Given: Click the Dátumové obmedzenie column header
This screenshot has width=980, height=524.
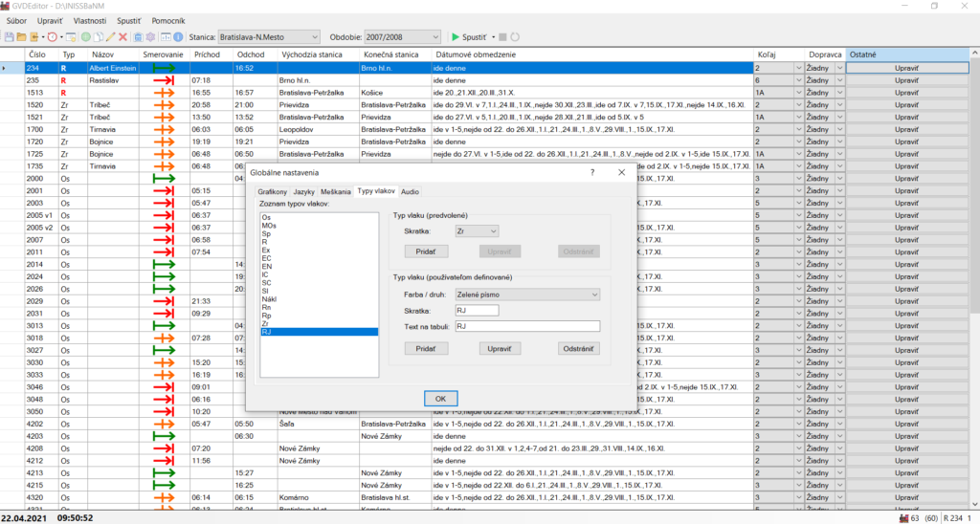Looking at the screenshot, I should [592, 55].
